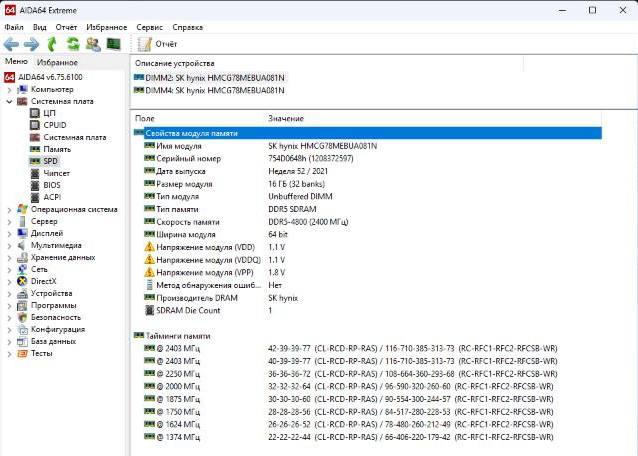Click the База данных tree icon

pos(22,341)
